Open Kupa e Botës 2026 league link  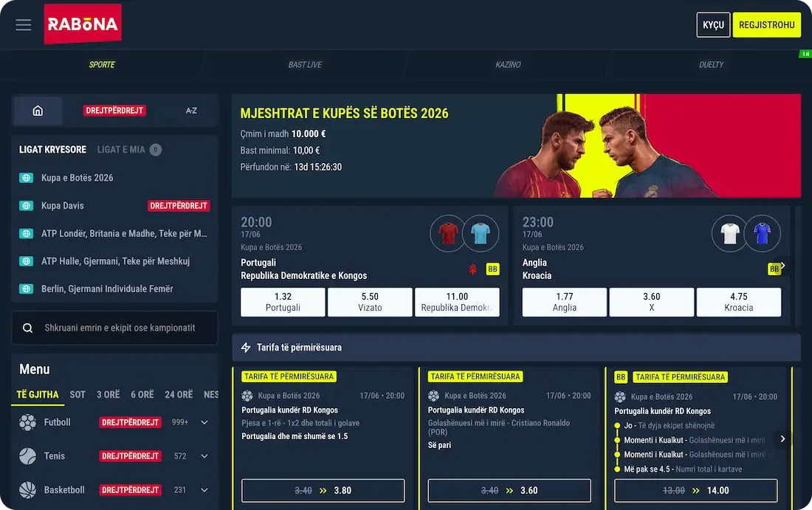(x=78, y=178)
